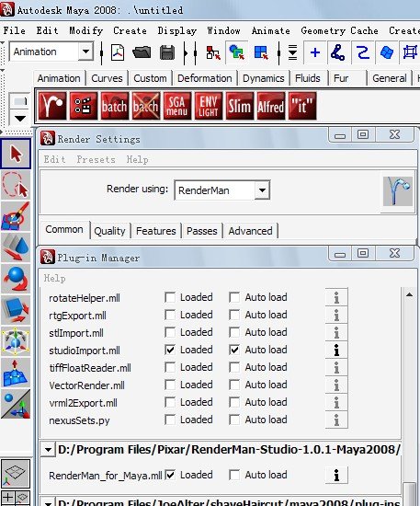Check Loaded for stlImport.mll
Image resolution: width=420 pixels, height=506 pixels.
click(170, 332)
